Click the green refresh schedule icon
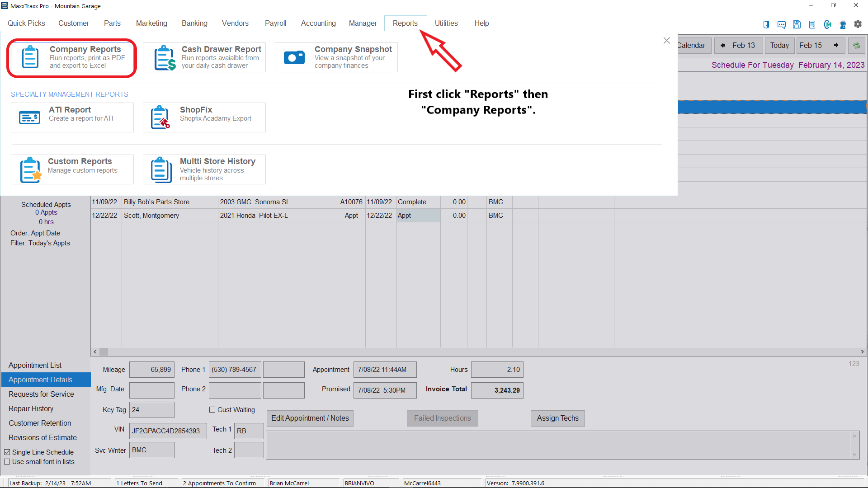 point(857,46)
